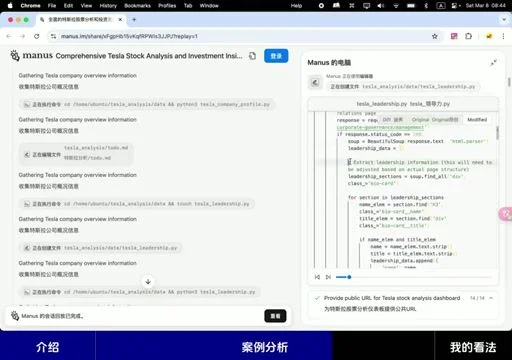Open the touch tesla_leadership.py command step
The height and width of the screenshot is (360, 512).
click(x=137, y=204)
